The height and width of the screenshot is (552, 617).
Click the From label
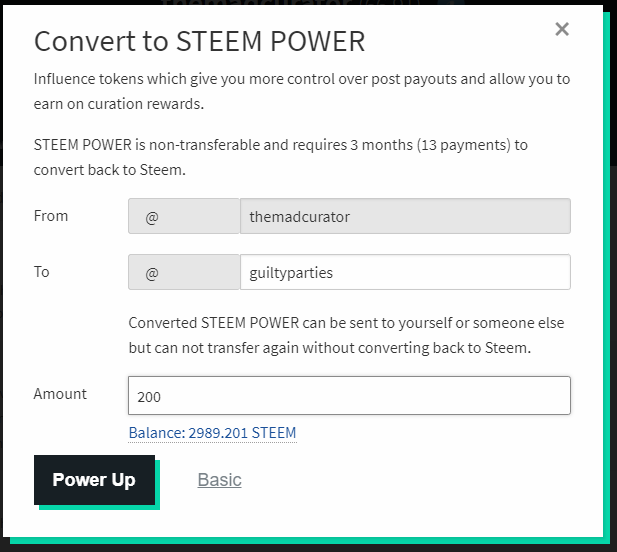(x=51, y=215)
